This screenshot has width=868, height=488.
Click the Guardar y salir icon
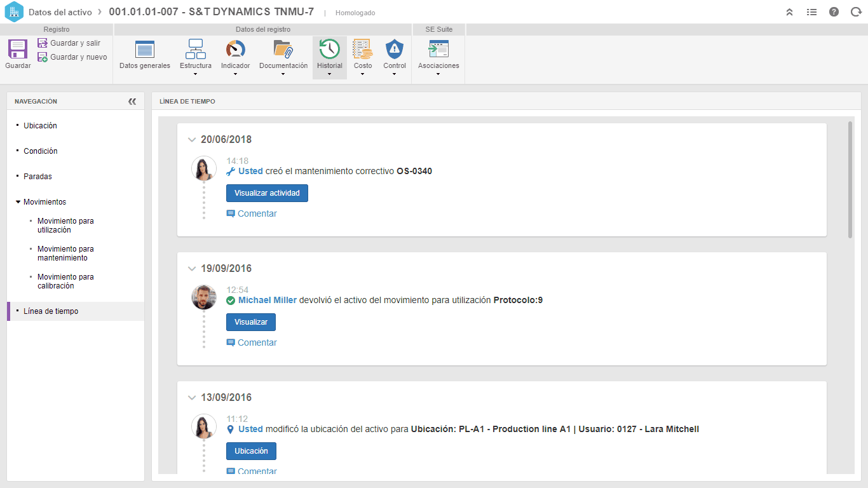(x=43, y=43)
